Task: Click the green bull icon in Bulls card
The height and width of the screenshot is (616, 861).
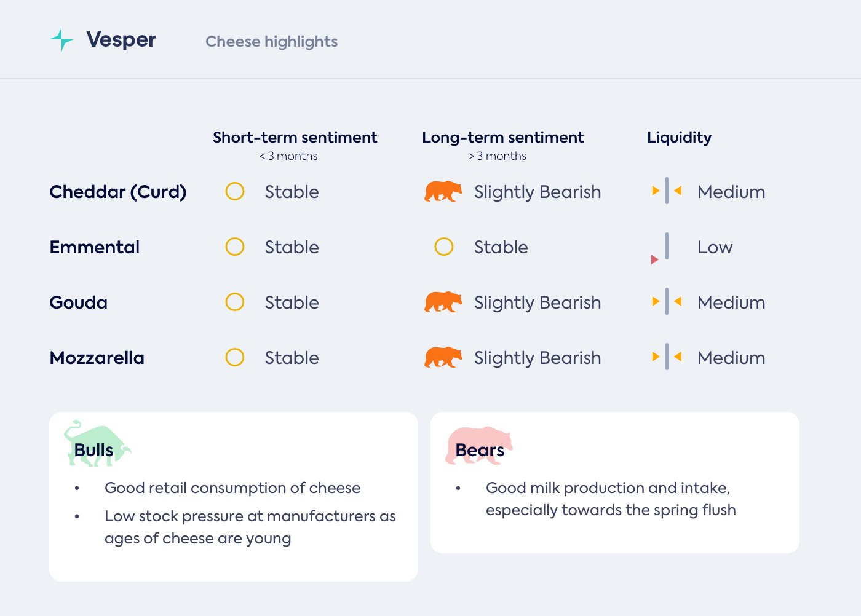Action: [97, 444]
